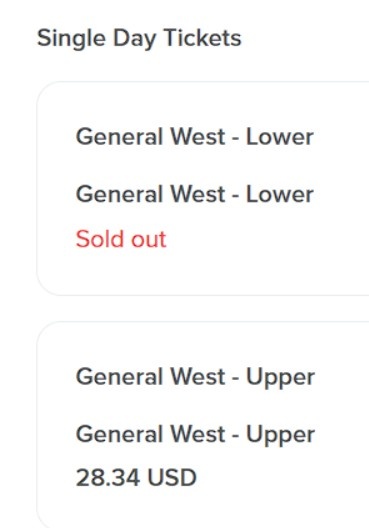Click the word Upper in the second card title
This screenshot has height=528, width=369.
(x=280, y=377)
